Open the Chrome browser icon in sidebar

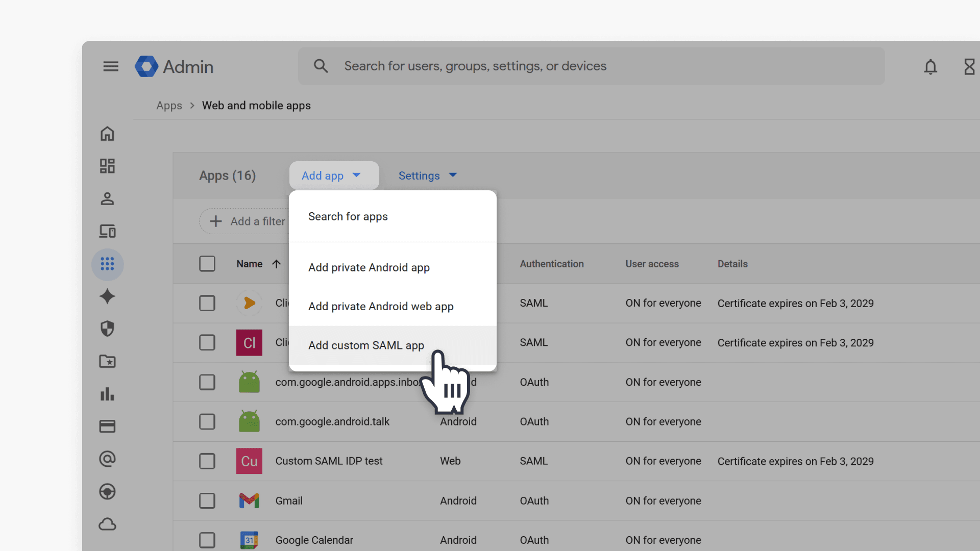tap(107, 492)
